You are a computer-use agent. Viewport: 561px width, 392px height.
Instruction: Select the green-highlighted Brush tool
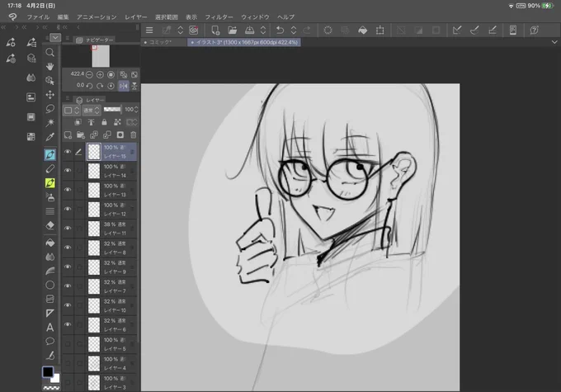pos(50,183)
